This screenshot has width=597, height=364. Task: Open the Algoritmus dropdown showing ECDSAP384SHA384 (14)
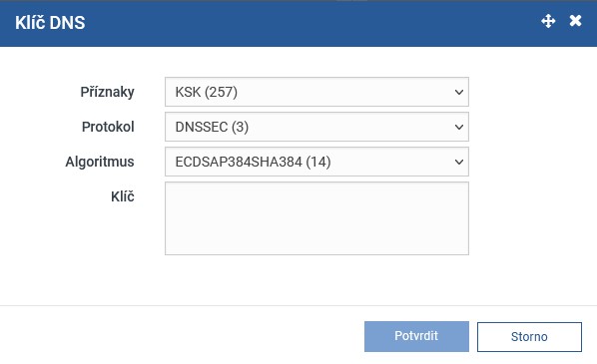[316, 162]
